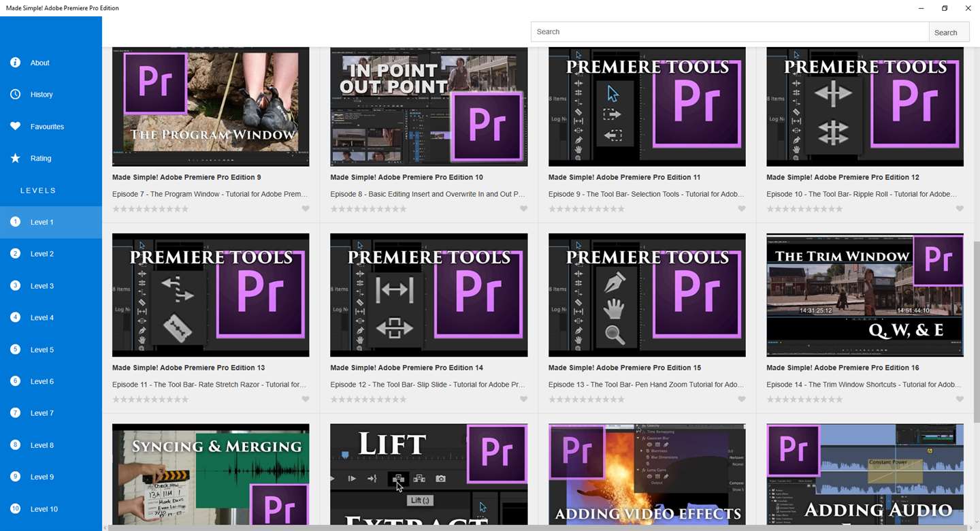Open the Pen Hand Zoom thumbnail of Edition 15

coord(647,295)
